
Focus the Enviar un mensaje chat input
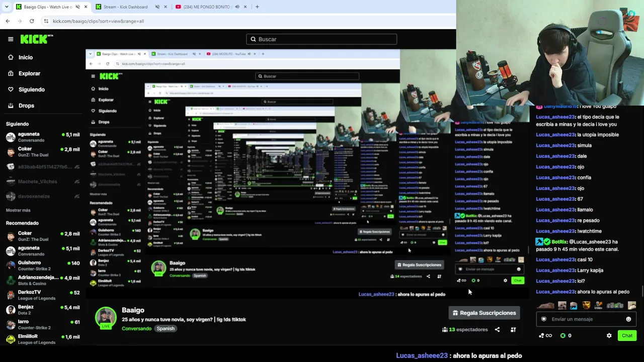point(586,319)
